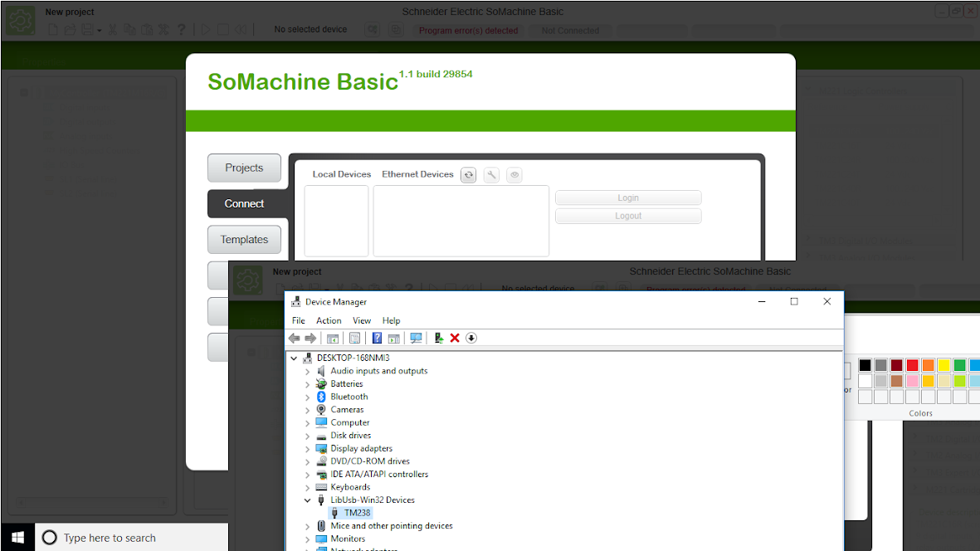Click help question mark in dimmed SoMachine toolbar
This screenshot has width=980, height=551.
tap(181, 29)
